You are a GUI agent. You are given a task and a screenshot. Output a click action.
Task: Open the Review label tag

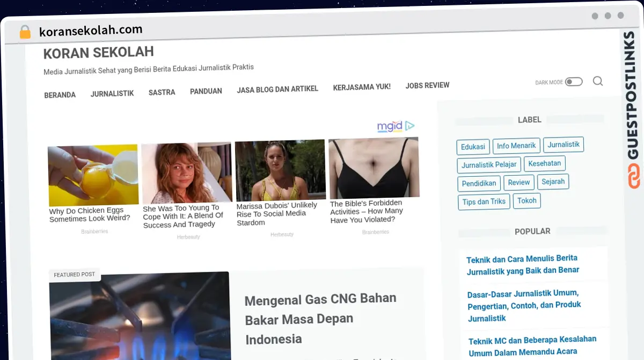(x=519, y=182)
